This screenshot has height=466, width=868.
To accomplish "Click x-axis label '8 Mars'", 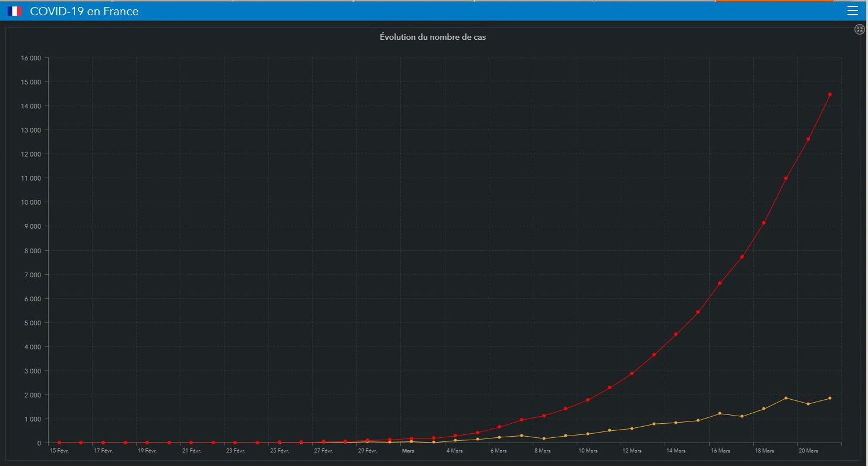I will click(x=543, y=451).
